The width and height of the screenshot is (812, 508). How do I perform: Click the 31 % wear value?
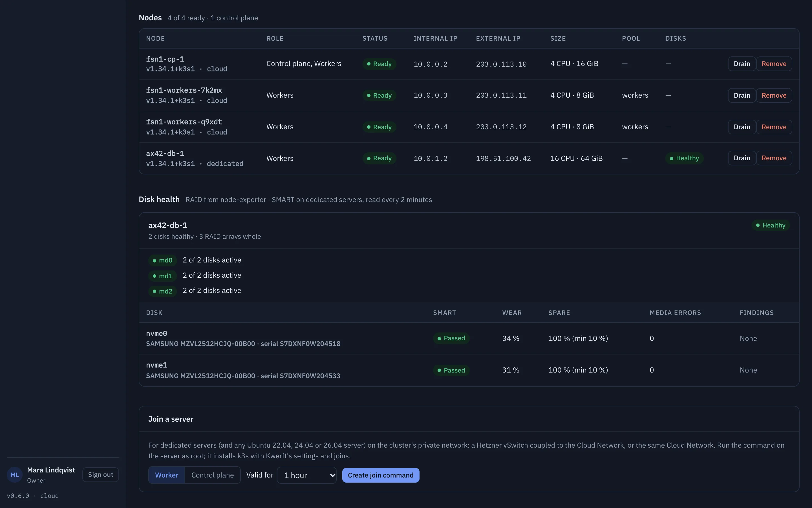[511, 370]
